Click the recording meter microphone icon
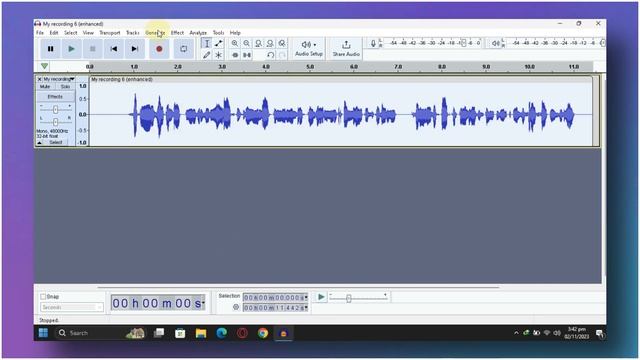Screen dimensions: 640x360 pyautogui.click(x=373, y=43)
